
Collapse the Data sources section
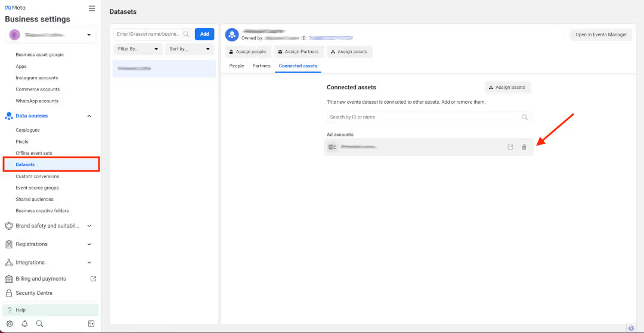(x=89, y=116)
